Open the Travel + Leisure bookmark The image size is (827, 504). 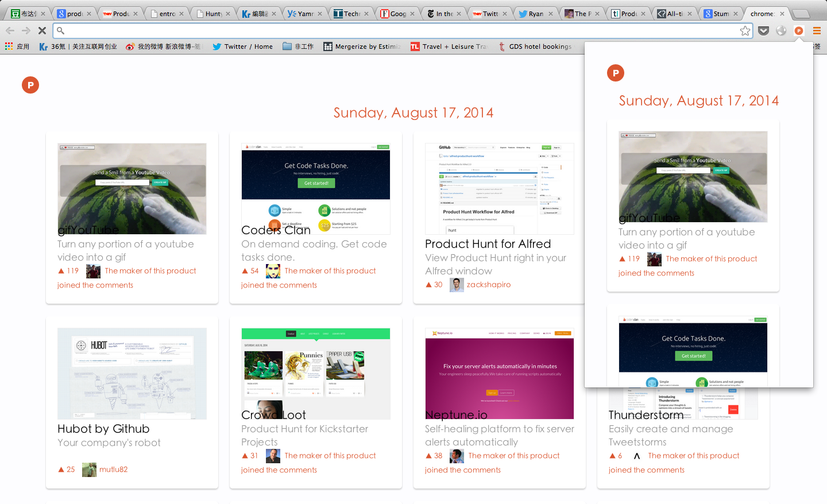pos(449,46)
